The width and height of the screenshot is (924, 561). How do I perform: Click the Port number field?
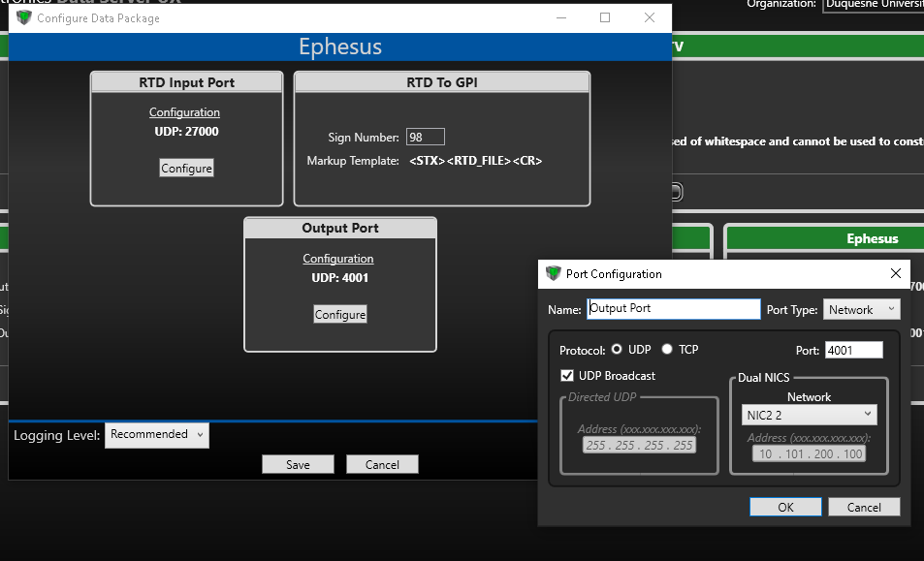click(853, 350)
